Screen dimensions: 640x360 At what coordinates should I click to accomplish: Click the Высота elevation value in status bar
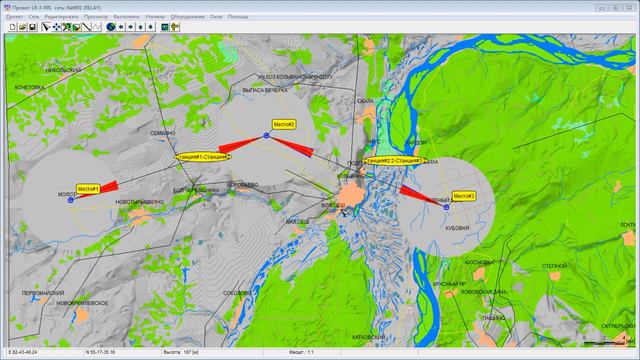(181, 352)
